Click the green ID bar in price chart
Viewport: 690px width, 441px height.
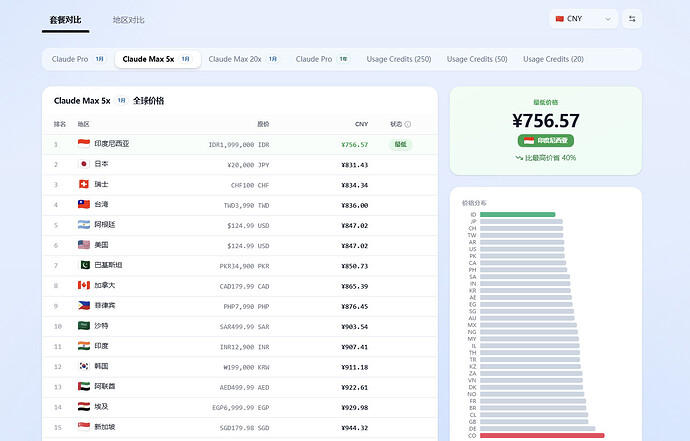[x=518, y=214]
